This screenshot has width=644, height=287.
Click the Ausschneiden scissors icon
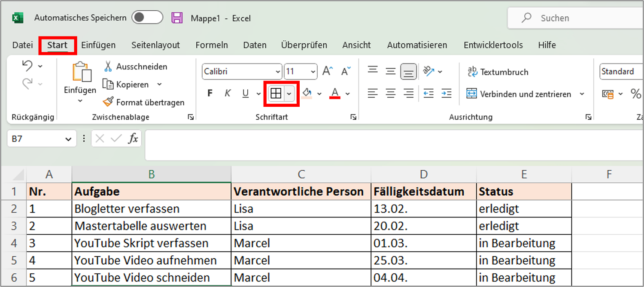108,66
